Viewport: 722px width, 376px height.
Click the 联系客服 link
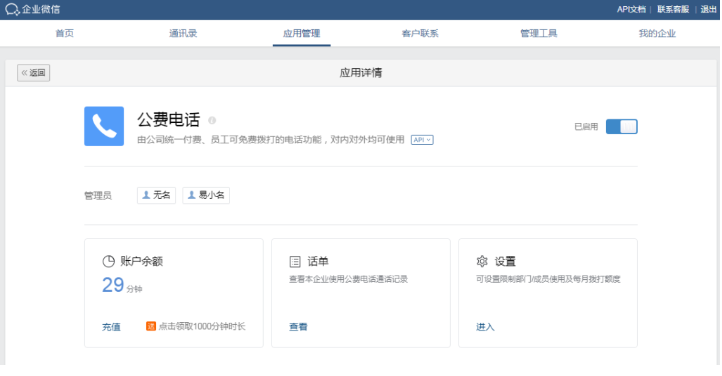tap(673, 9)
